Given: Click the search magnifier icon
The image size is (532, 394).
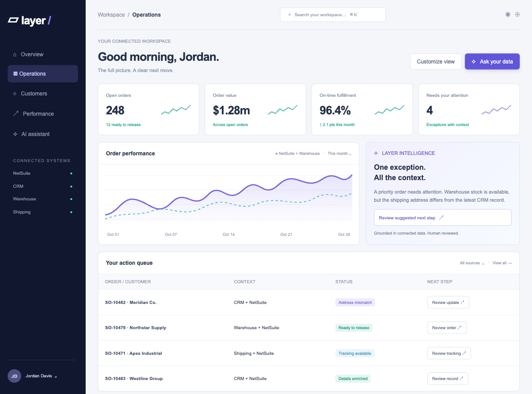Looking at the screenshot, I should (289, 14).
